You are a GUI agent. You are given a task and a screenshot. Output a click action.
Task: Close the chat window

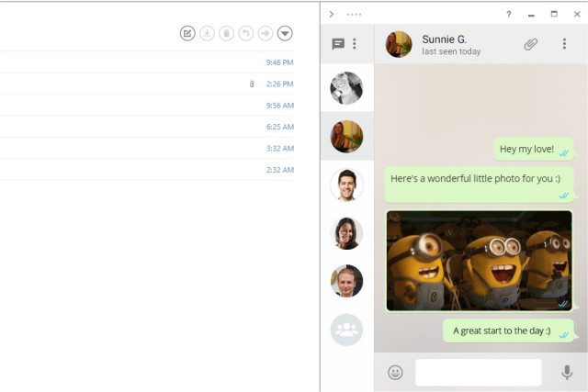point(577,15)
